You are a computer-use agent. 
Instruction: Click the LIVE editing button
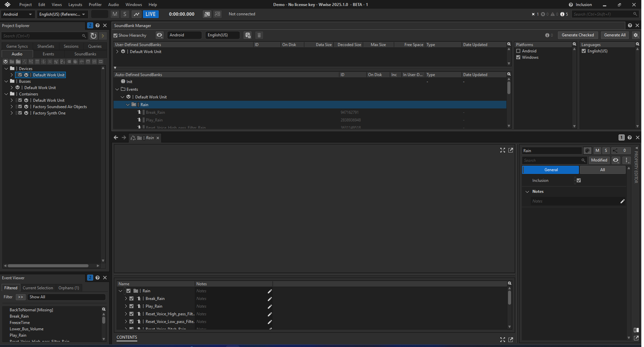pyautogui.click(x=151, y=14)
